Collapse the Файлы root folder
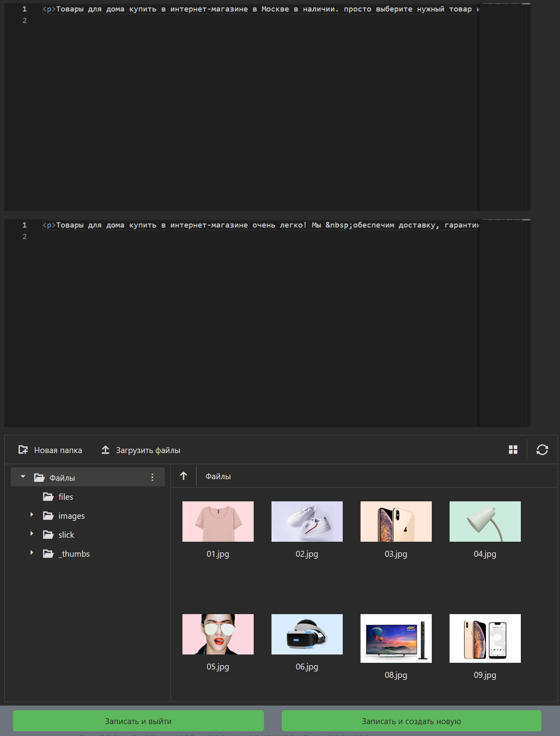This screenshot has width=560, height=736. pos(23,477)
